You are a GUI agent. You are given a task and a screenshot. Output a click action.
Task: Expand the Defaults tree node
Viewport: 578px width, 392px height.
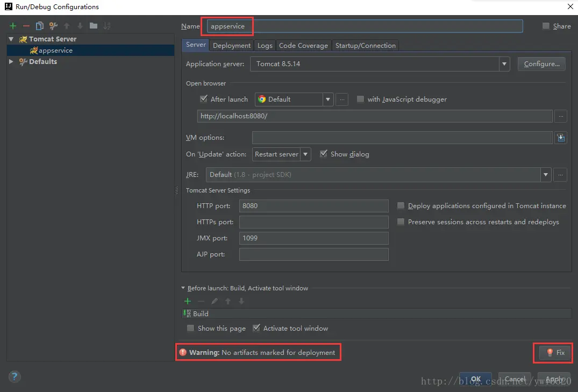click(11, 62)
